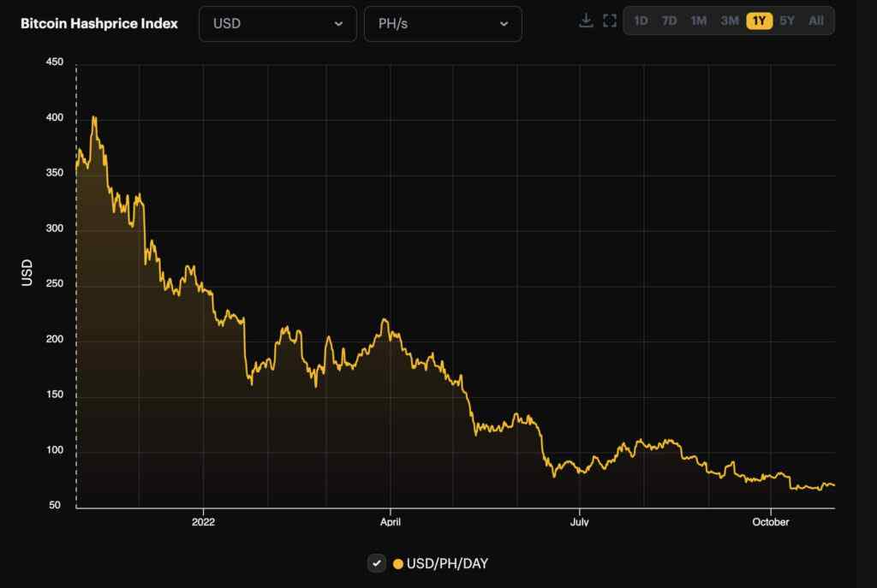The image size is (877, 588).
Task: Click the 7D time range button
Action: pos(670,21)
